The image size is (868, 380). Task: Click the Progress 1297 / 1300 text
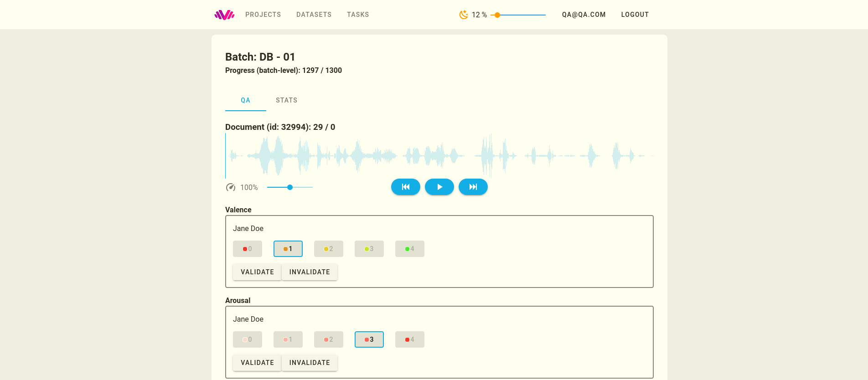[284, 70]
